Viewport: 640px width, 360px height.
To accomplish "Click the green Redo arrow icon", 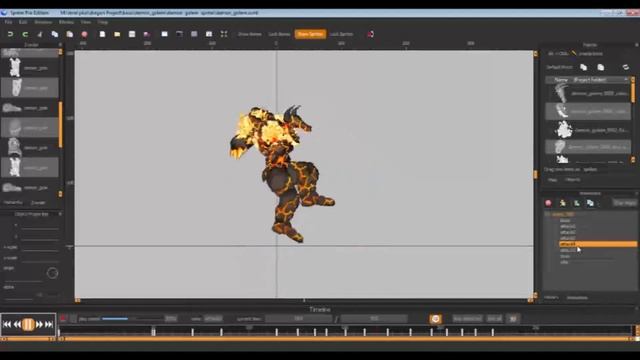I will [x=25, y=34].
